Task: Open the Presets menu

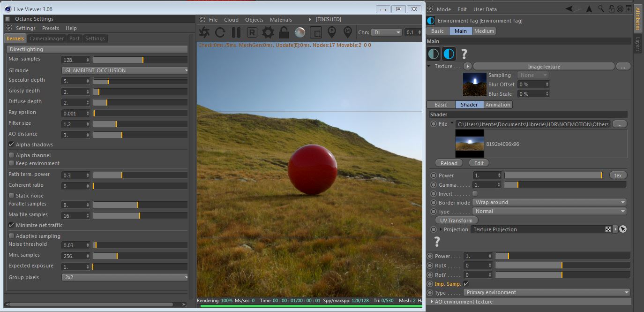Action: [51, 28]
